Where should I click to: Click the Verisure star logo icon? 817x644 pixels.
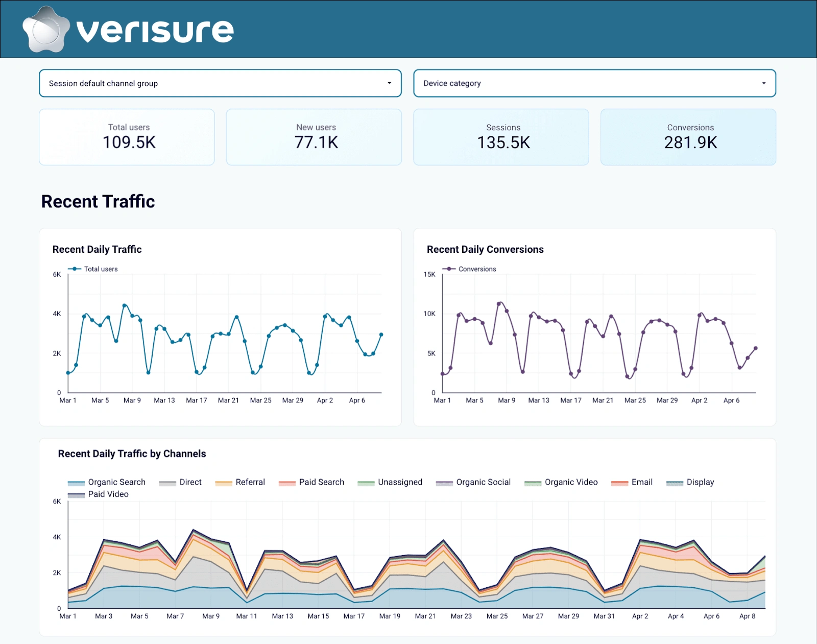click(x=46, y=30)
